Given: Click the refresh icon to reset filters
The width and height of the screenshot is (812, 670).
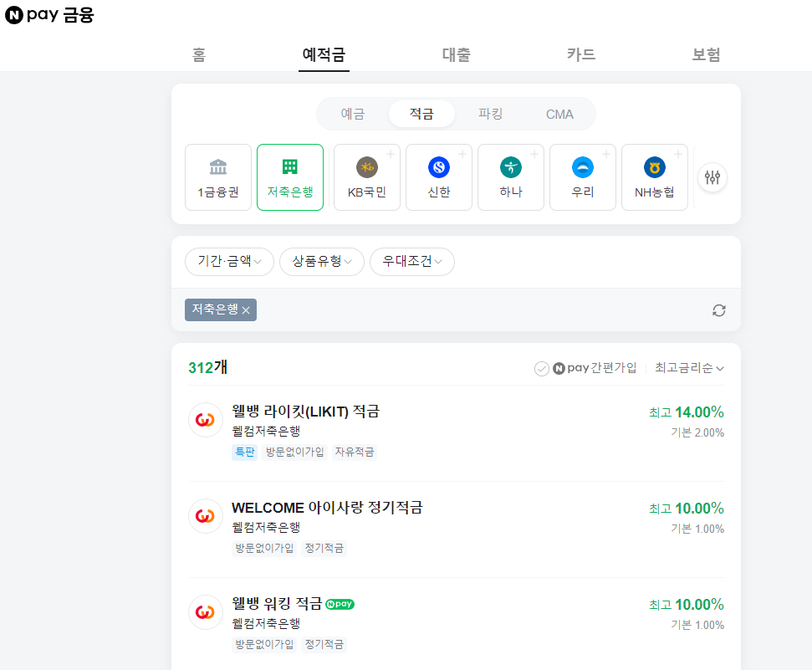Looking at the screenshot, I should click(x=719, y=309).
